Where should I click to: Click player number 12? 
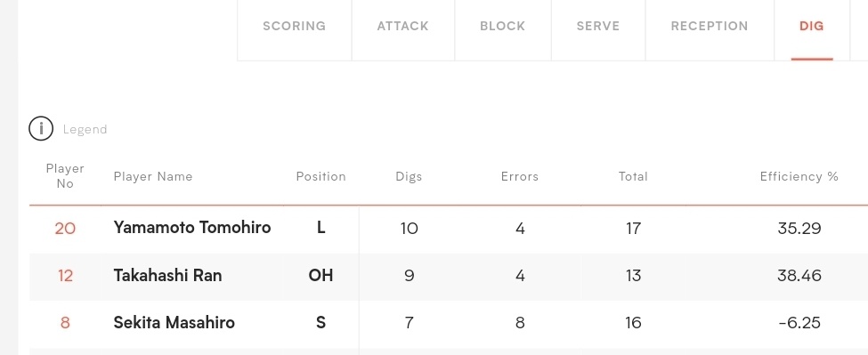(65, 276)
